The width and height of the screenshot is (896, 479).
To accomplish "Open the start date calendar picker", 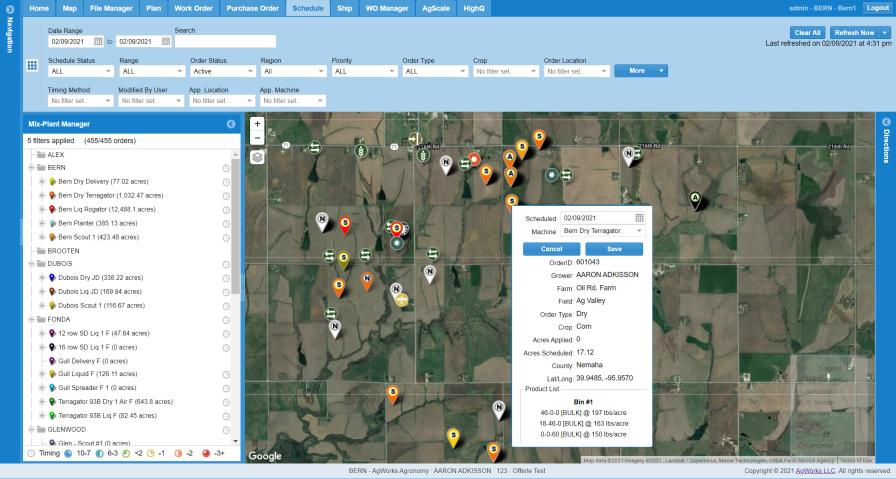I will [x=98, y=41].
